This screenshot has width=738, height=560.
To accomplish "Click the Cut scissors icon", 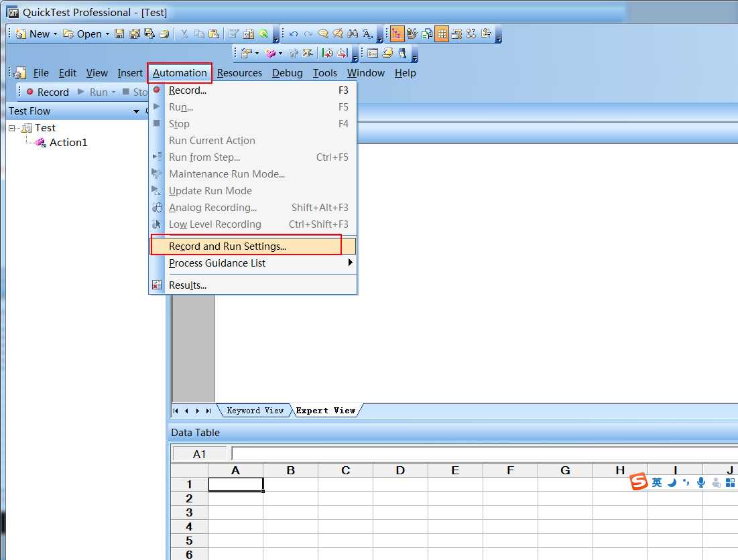I will click(184, 34).
